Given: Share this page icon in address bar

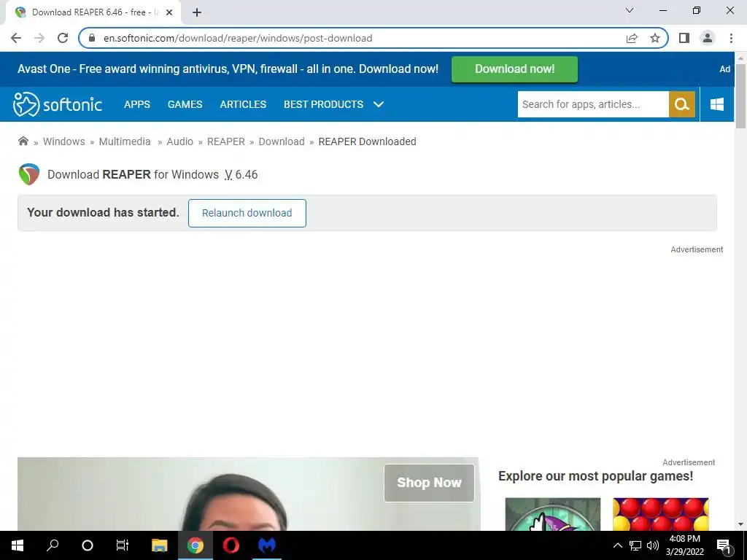Looking at the screenshot, I should 632,38.
